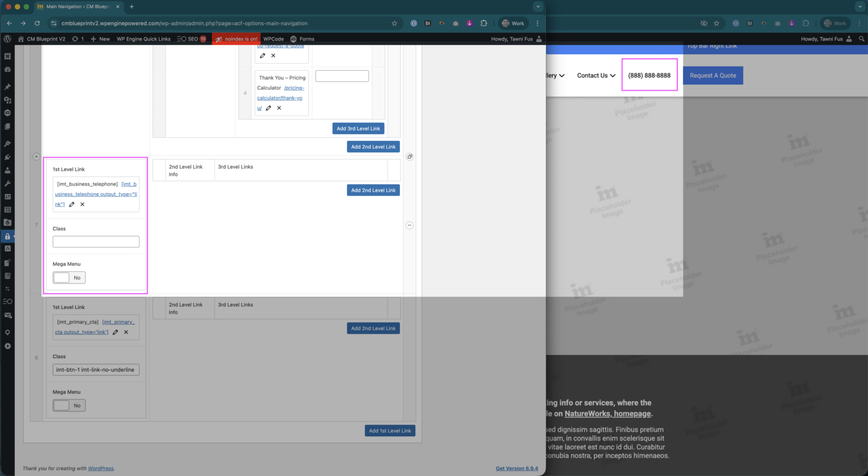
Task: Open the WPCode admin bar menu
Action: [274, 39]
